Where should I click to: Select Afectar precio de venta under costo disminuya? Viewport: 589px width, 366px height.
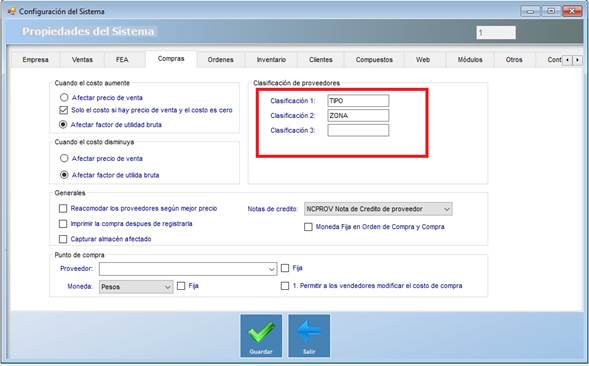(x=64, y=158)
